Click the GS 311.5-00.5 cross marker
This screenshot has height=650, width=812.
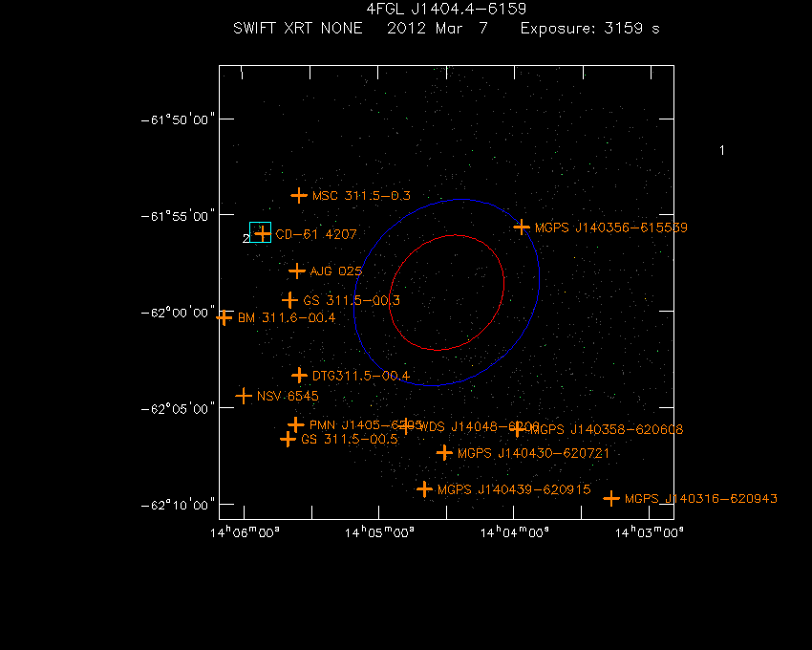point(288,440)
